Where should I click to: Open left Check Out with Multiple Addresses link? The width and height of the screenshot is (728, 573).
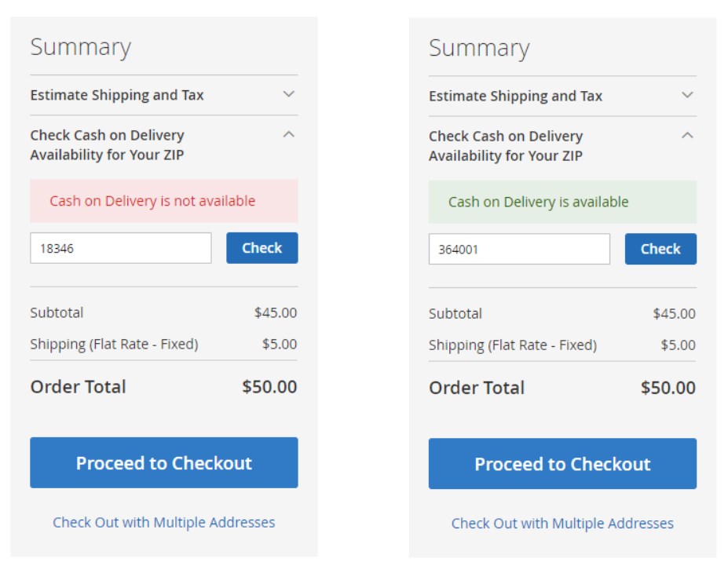click(164, 523)
